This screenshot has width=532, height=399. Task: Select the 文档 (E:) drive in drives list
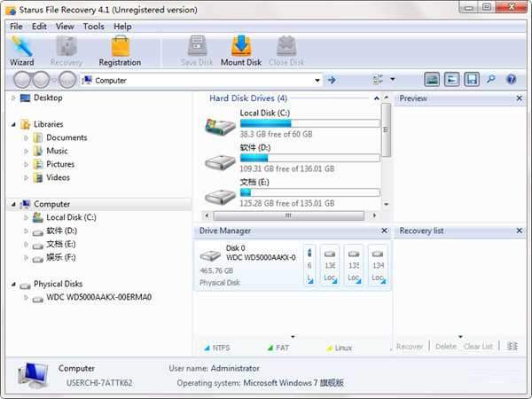click(x=292, y=192)
